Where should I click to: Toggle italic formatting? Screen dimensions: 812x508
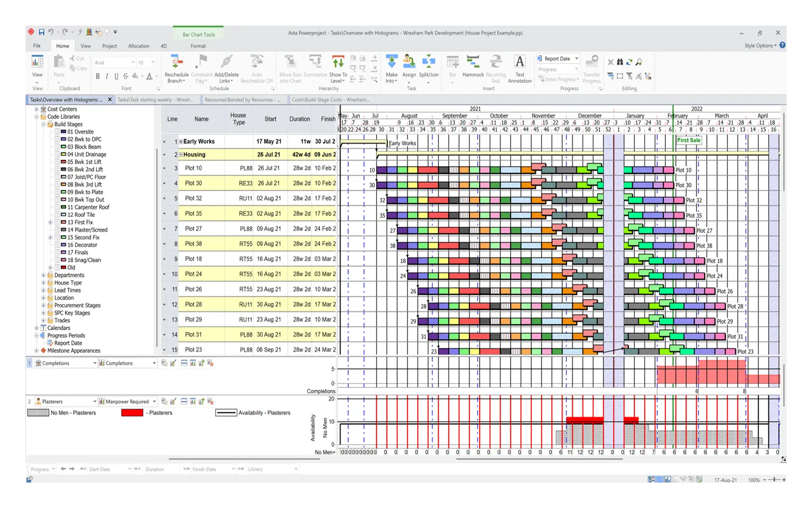click(107, 76)
